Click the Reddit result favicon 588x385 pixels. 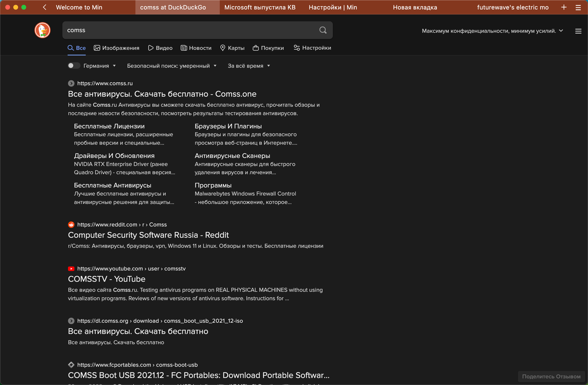[x=71, y=224]
